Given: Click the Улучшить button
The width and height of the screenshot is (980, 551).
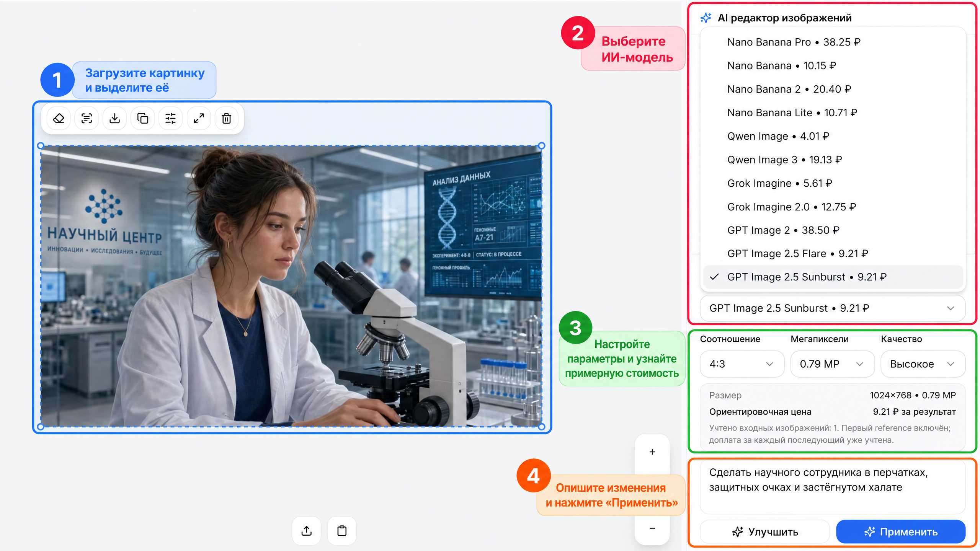Looking at the screenshot, I should point(765,532).
